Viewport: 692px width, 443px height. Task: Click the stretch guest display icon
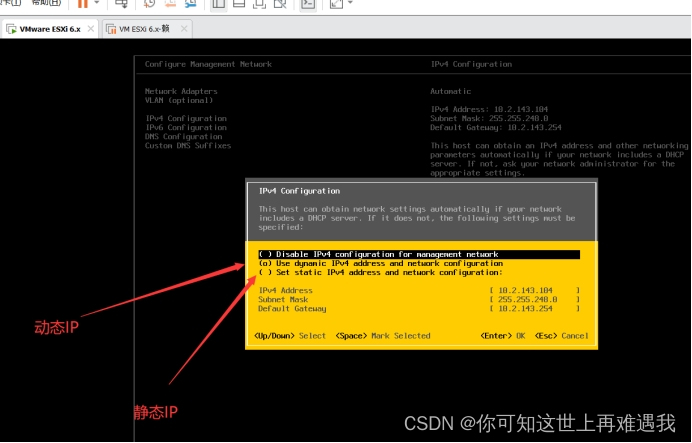[x=336, y=4]
